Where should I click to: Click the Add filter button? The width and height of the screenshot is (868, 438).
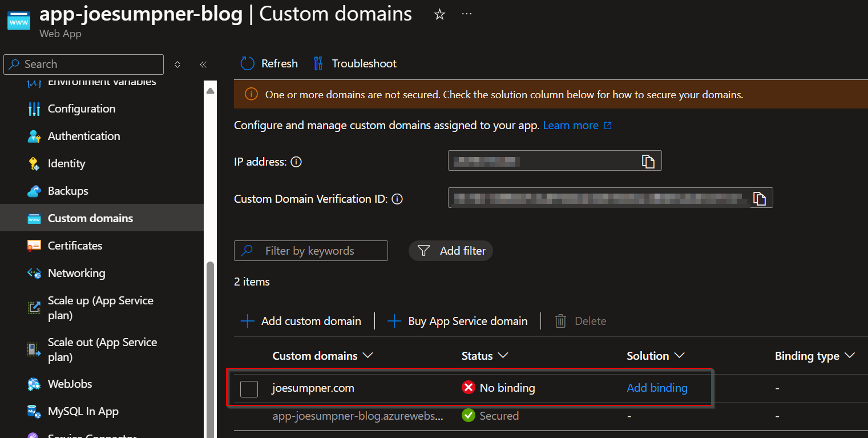(x=451, y=251)
